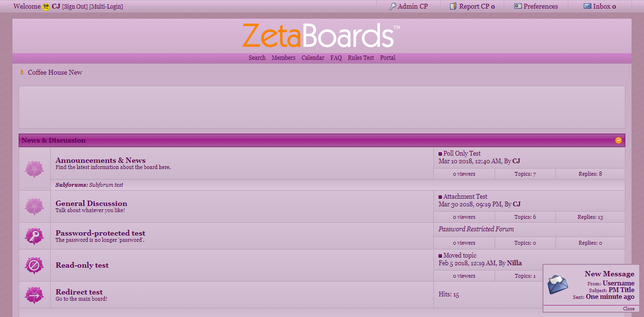
Task: Open the Members list
Action: click(283, 58)
